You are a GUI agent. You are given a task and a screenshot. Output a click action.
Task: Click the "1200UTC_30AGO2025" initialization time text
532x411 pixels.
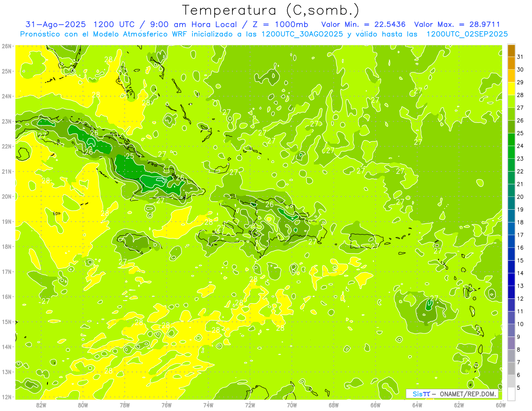pyautogui.click(x=302, y=34)
